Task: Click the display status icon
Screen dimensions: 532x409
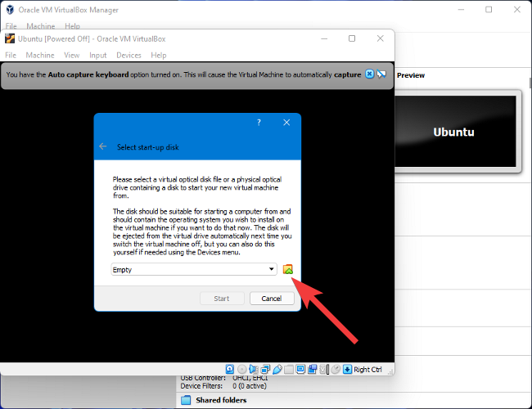Action: click(300, 369)
